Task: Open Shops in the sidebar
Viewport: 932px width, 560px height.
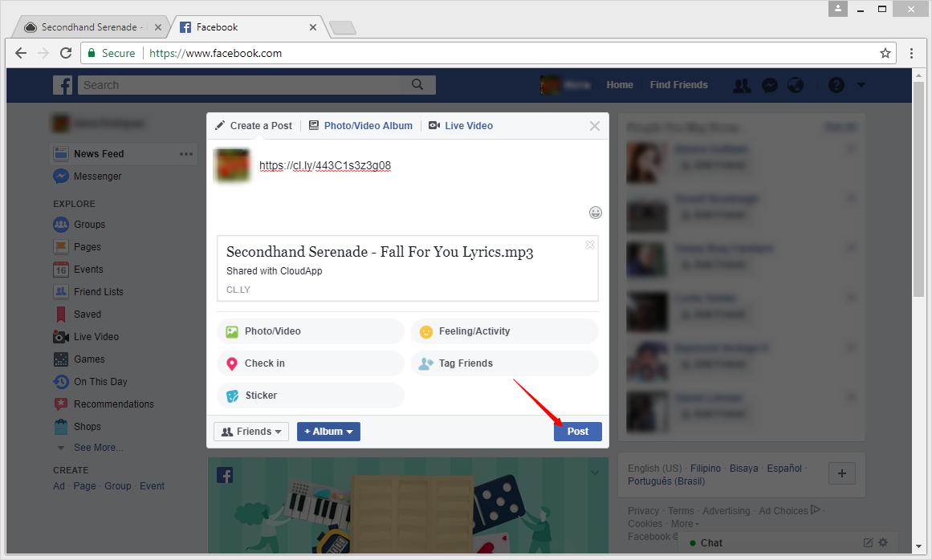Action: (x=77, y=426)
